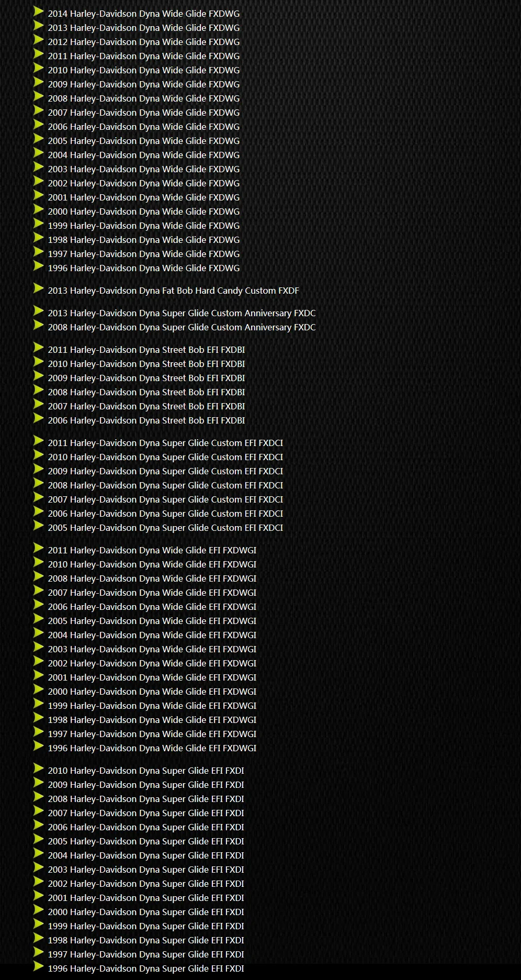Select text 2005 Dyna Wide Glide EFI FXDWGI
This screenshot has height=980, width=521.
pos(152,621)
